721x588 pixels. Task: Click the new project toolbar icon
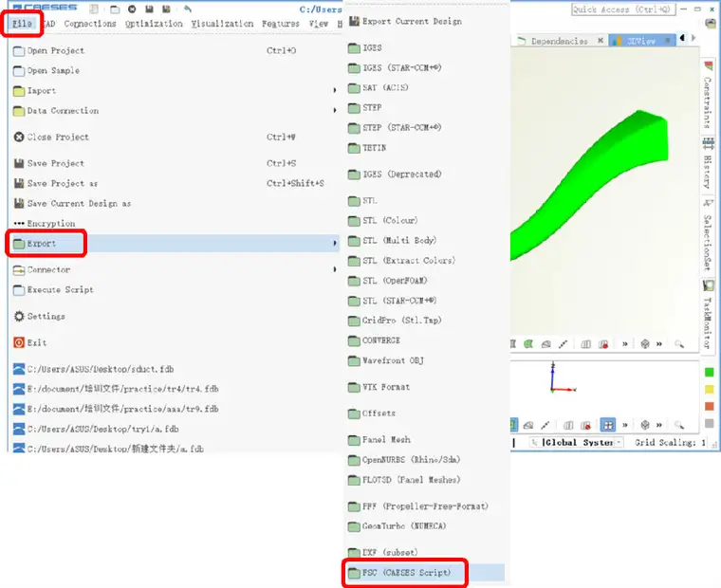point(94,9)
